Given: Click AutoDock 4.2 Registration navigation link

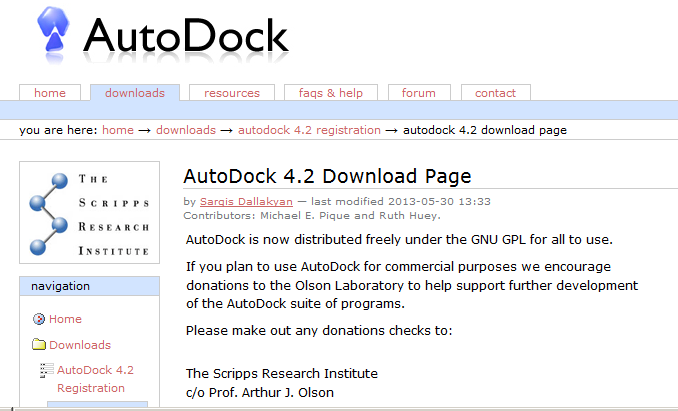Looking at the screenshot, I should click(95, 379).
